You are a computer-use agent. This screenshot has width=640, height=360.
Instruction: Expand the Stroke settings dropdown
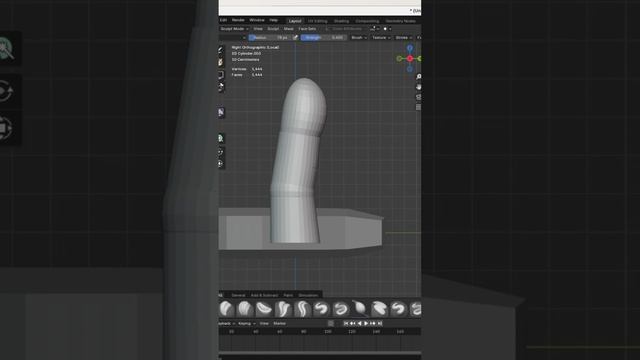(x=403, y=38)
